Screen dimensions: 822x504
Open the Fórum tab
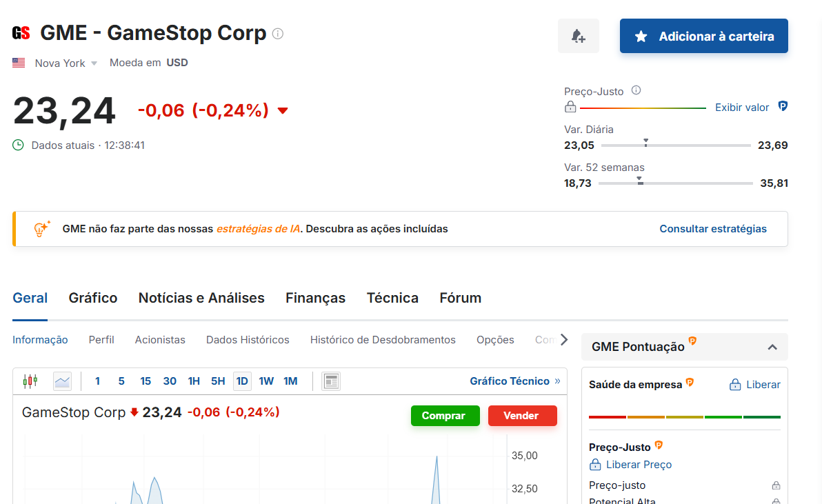point(460,298)
